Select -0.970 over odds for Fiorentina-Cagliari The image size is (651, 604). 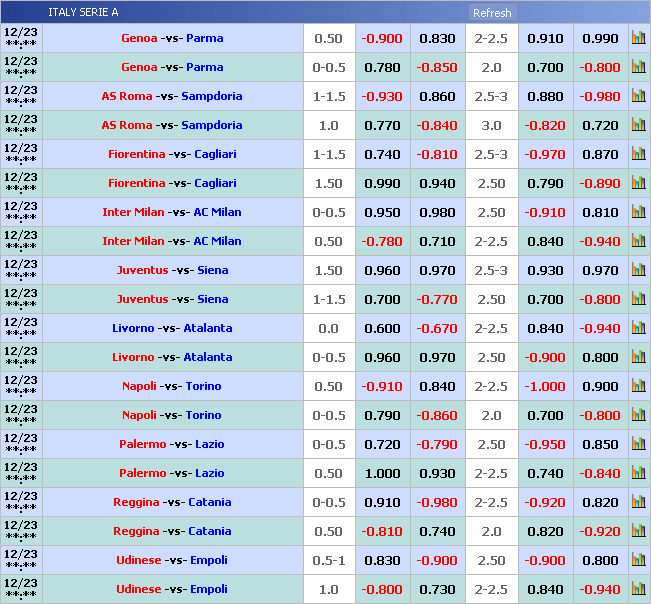tap(545, 154)
